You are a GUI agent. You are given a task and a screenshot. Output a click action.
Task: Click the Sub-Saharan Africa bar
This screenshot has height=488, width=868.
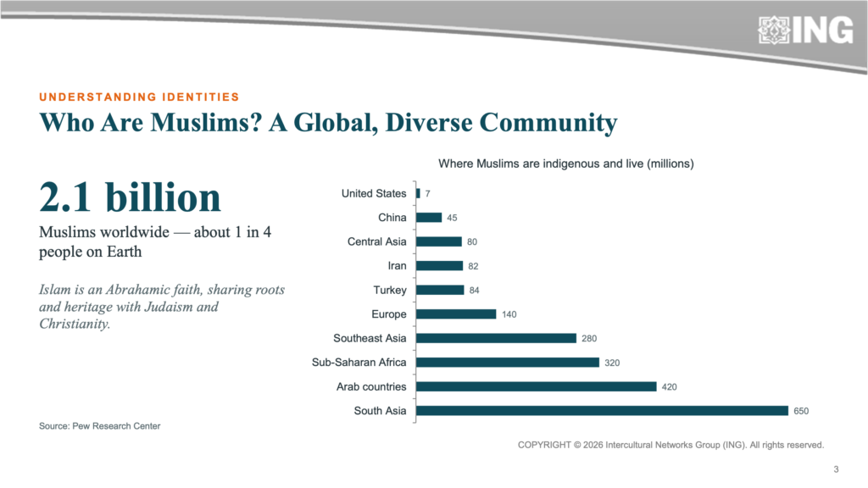coord(508,363)
